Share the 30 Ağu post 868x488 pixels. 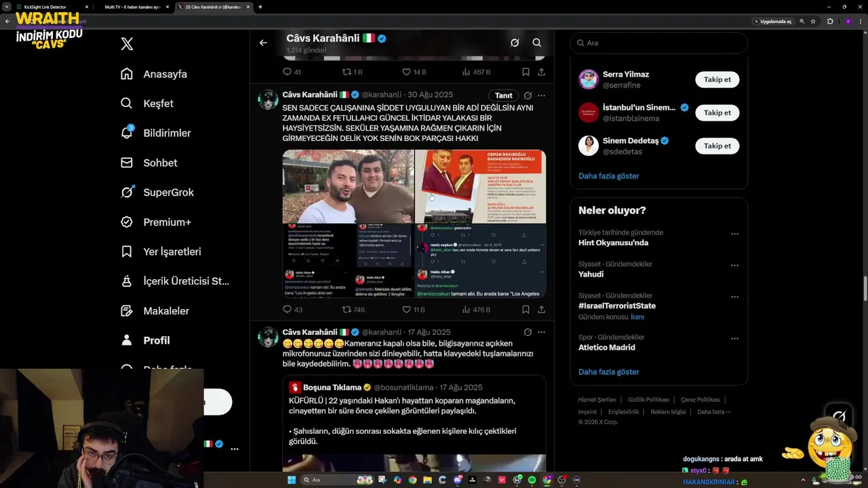click(x=541, y=310)
